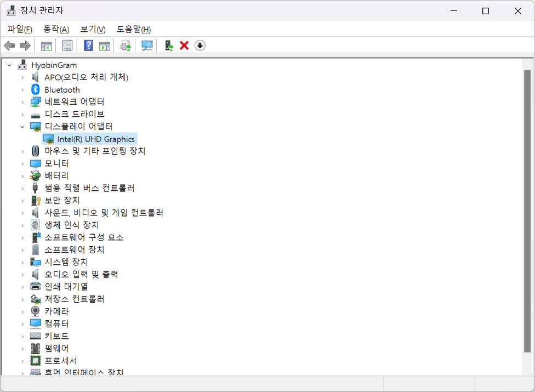
Task: Select the HyobinGram computer name
Action: tap(54, 65)
